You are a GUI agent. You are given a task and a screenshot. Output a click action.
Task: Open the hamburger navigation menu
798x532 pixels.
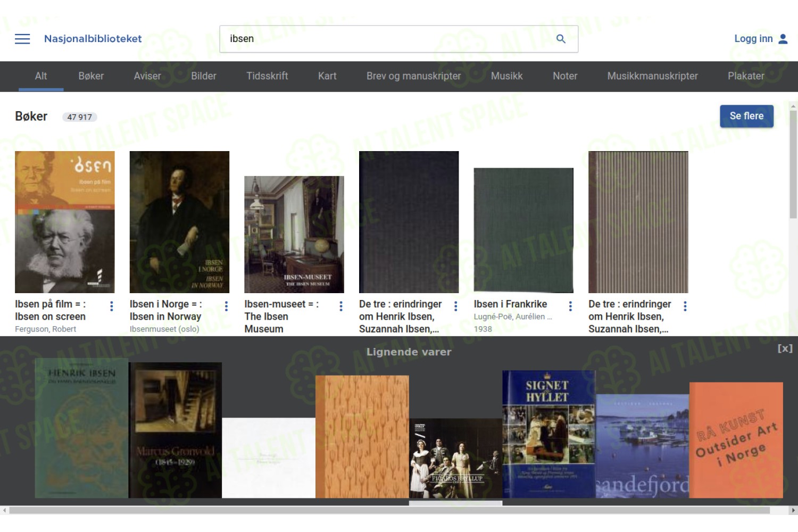[22, 39]
